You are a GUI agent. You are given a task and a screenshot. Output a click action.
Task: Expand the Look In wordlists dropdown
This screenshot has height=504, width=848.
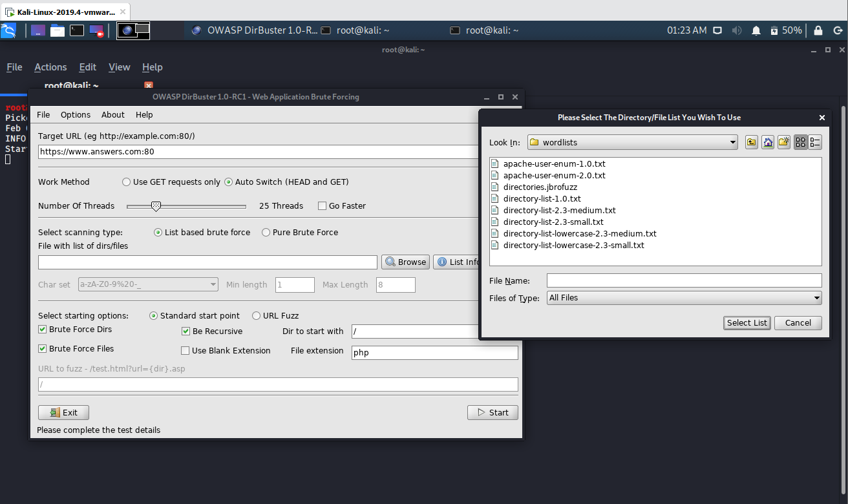633,142
